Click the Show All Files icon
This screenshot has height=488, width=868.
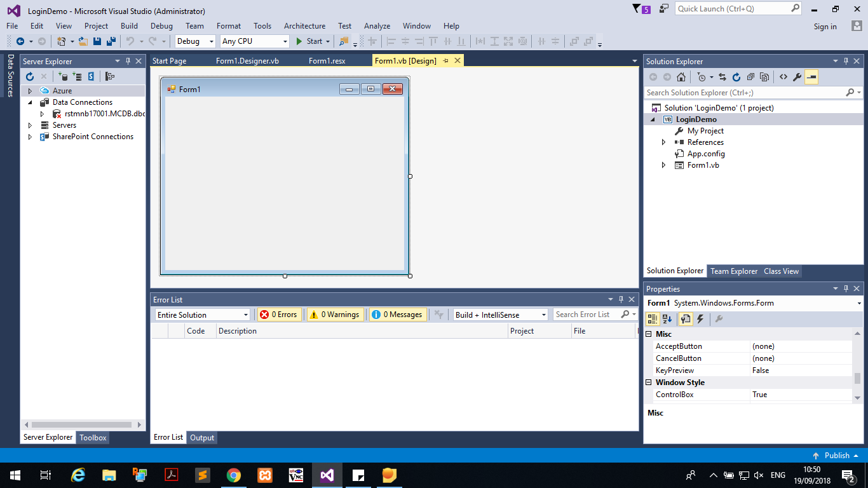point(764,77)
